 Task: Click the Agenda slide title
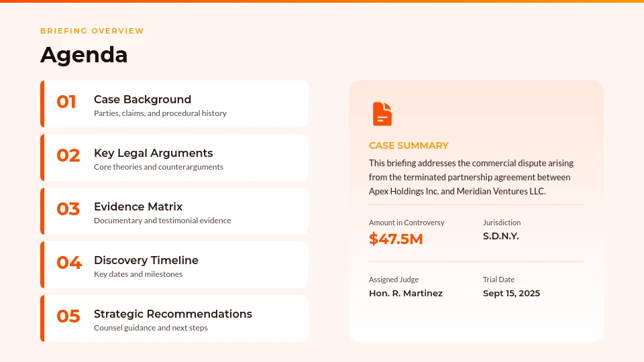click(x=84, y=55)
